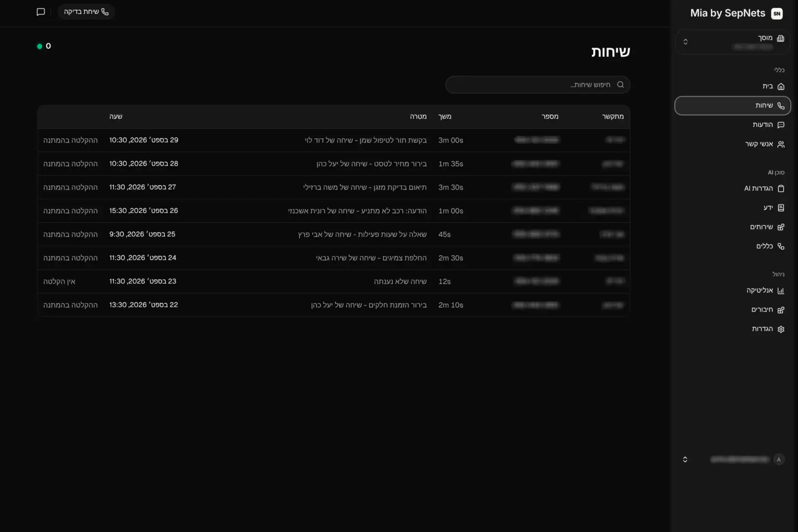Click the search magnifier icon

(620, 85)
